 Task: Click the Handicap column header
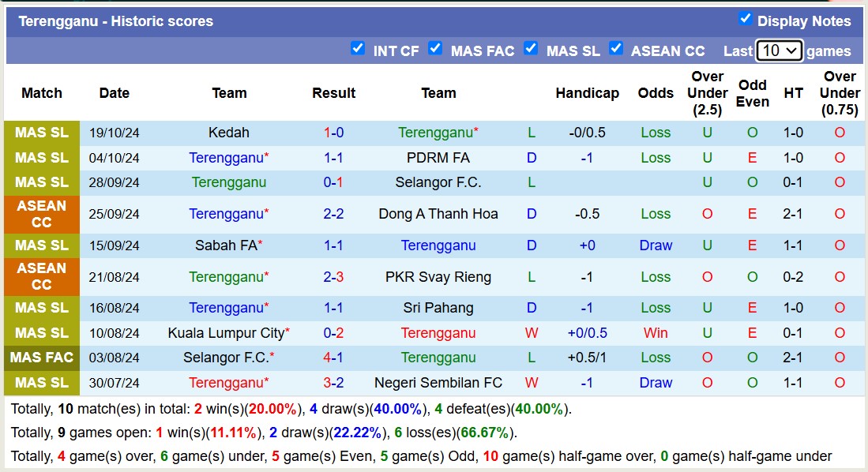pyautogui.click(x=587, y=92)
